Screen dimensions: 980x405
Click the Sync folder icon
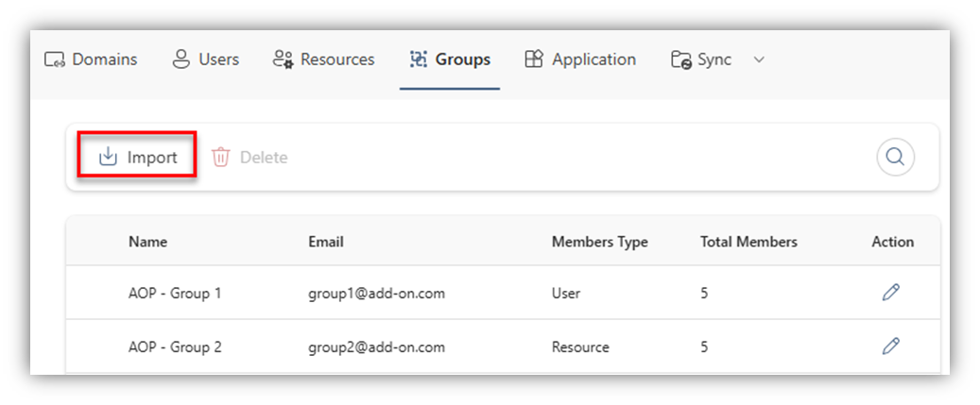(680, 59)
